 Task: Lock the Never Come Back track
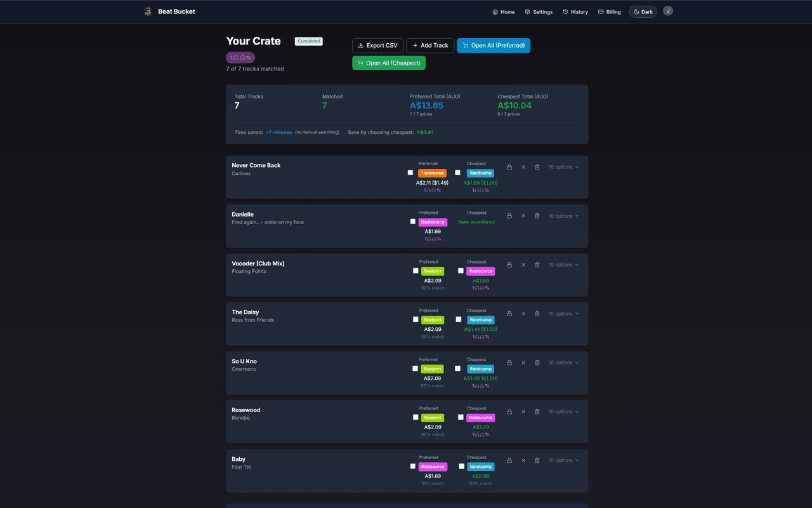coord(509,167)
